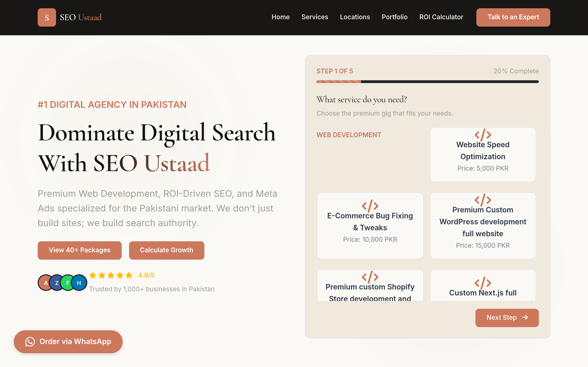Click the blue H avatar circle
Screen dimensions: 588x367
(x=79, y=283)
